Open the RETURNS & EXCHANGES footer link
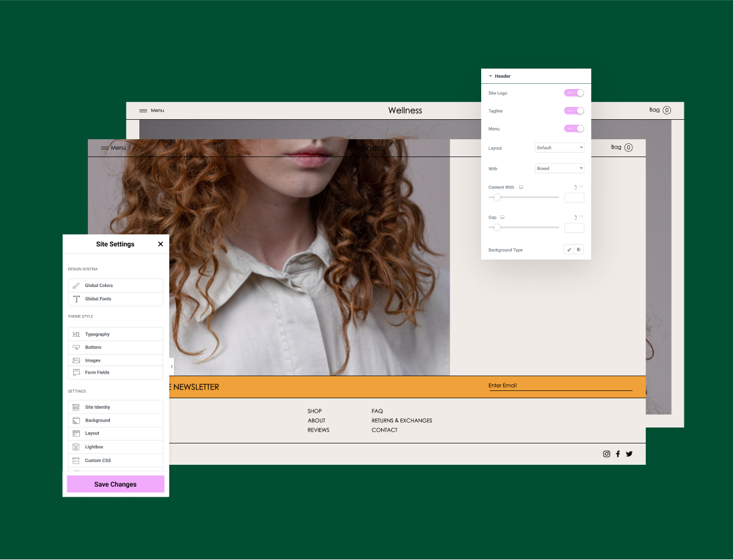Viewport: 733px width, 560px height. [x=402, y=421]
